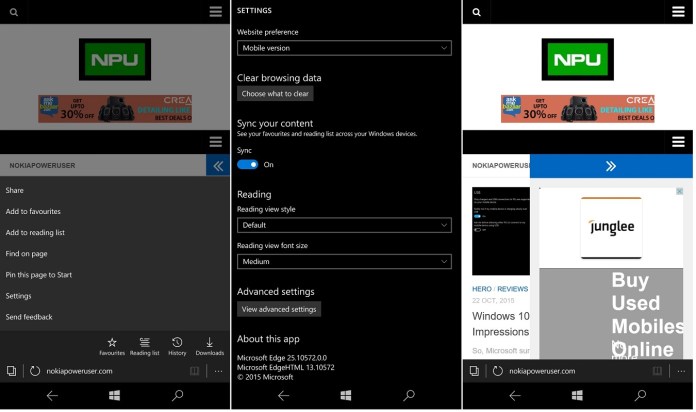Viewport: 696px width, 412px height.
Task: Click 30% off banner ad in right phone
Action: (x=577, y=108)
